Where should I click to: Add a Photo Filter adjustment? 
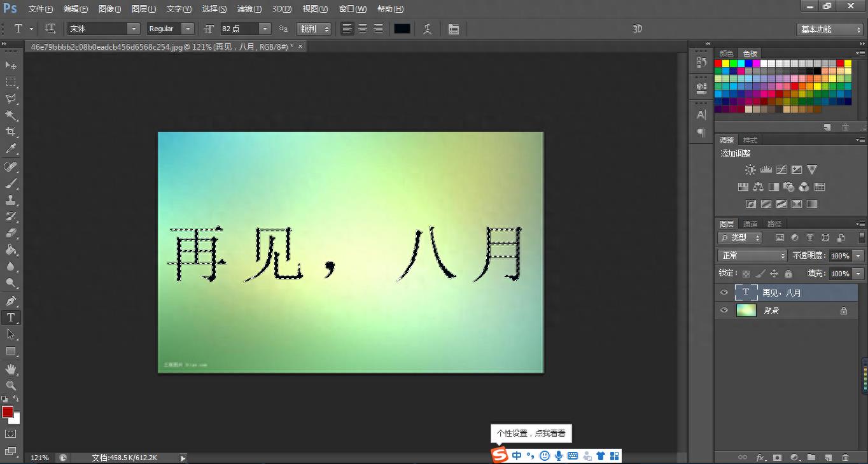coord(789,187)
